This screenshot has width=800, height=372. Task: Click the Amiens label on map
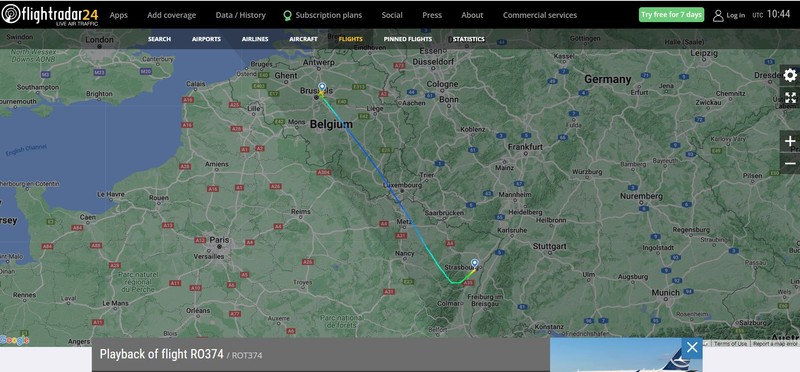pyautogui.click(x=217, y=164)
